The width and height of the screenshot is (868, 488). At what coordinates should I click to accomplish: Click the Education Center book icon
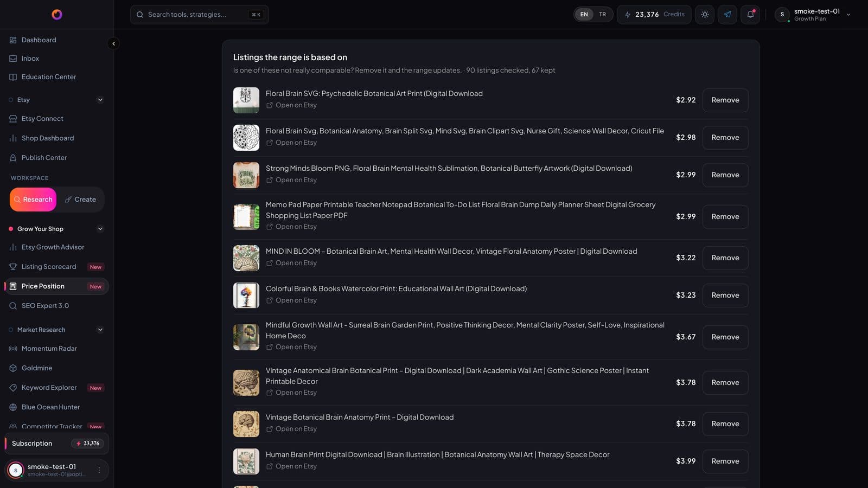point(13,77)
